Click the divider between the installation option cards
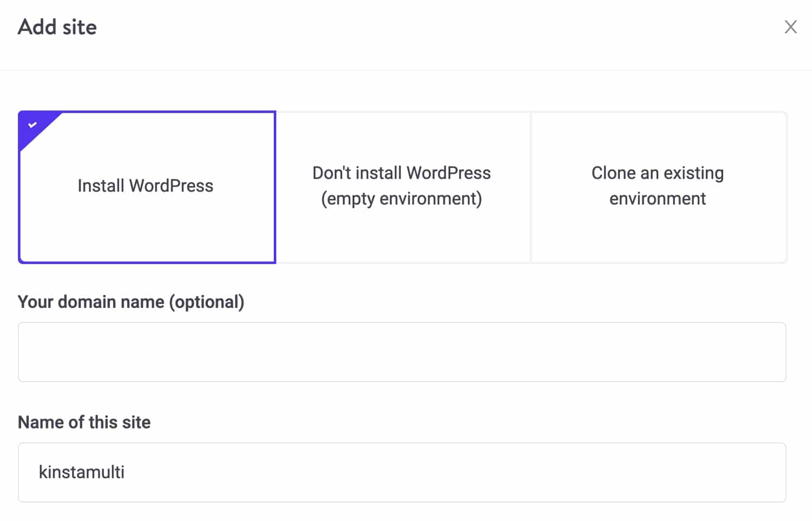The height and width of the screenshot is (521, 812). click(x=529, y=187)
